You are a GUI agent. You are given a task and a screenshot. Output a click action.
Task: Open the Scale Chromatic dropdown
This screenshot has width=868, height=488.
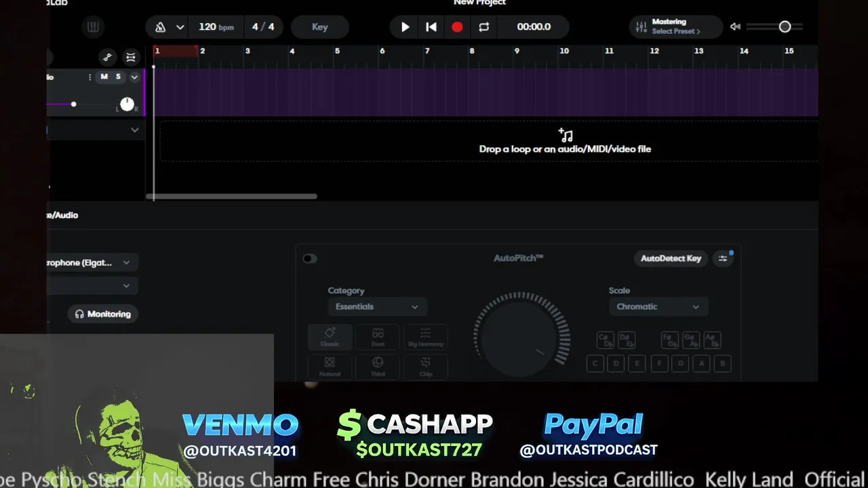point(658,306)
